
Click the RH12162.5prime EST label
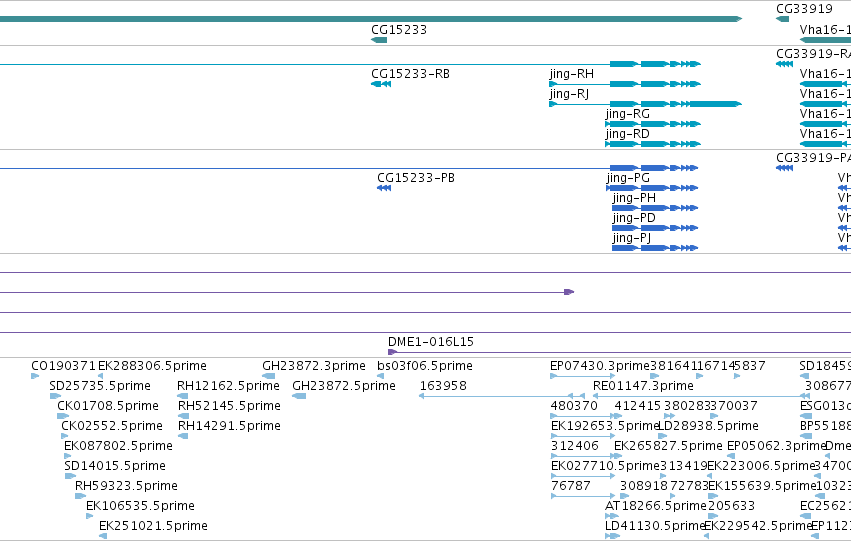point(228,386)
